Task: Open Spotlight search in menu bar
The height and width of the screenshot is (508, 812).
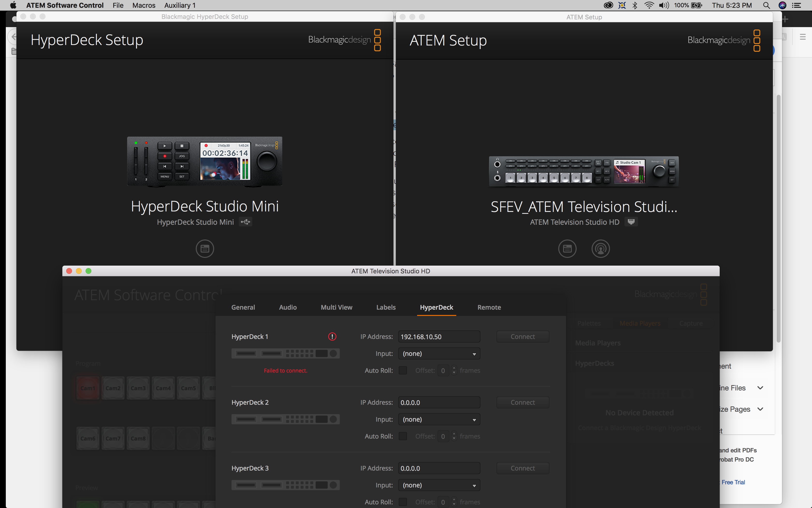Action: (x=766, y=5)
